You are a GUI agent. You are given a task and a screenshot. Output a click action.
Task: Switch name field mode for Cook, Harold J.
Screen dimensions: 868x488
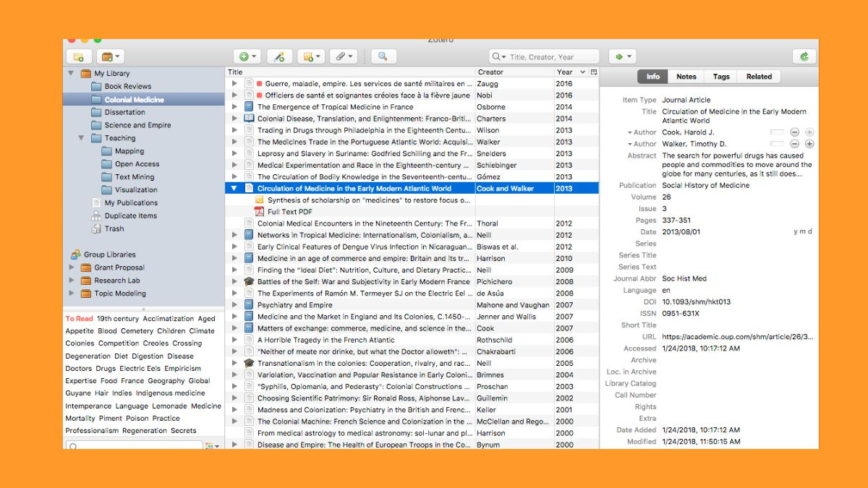[777, 132]
